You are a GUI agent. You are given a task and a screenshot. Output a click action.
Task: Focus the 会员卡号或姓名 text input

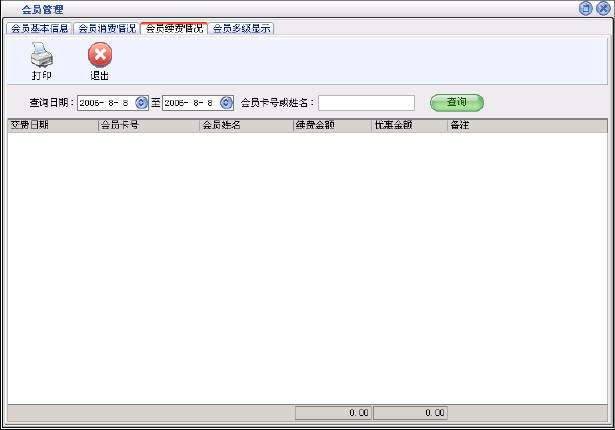click(366, 103)
